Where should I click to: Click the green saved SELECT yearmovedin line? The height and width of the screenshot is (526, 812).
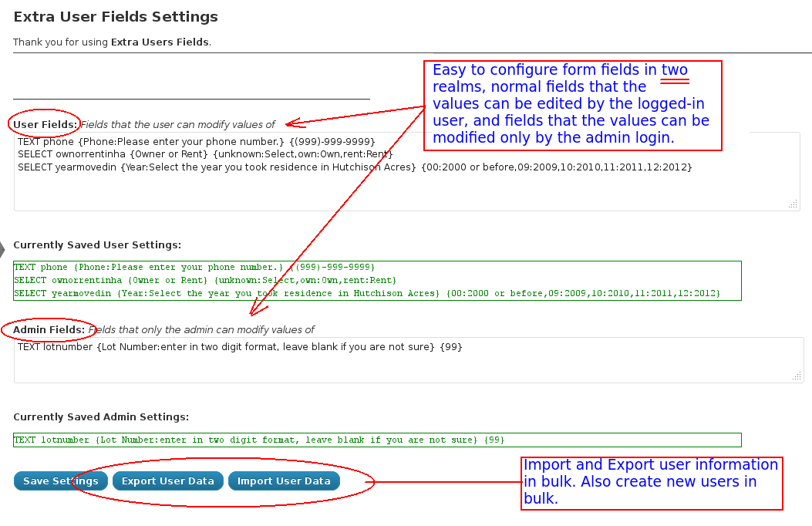tap(366, 293)
